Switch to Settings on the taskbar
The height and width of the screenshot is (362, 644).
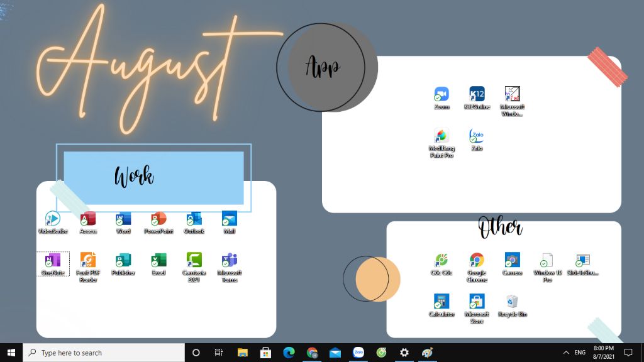coord(404,353)
